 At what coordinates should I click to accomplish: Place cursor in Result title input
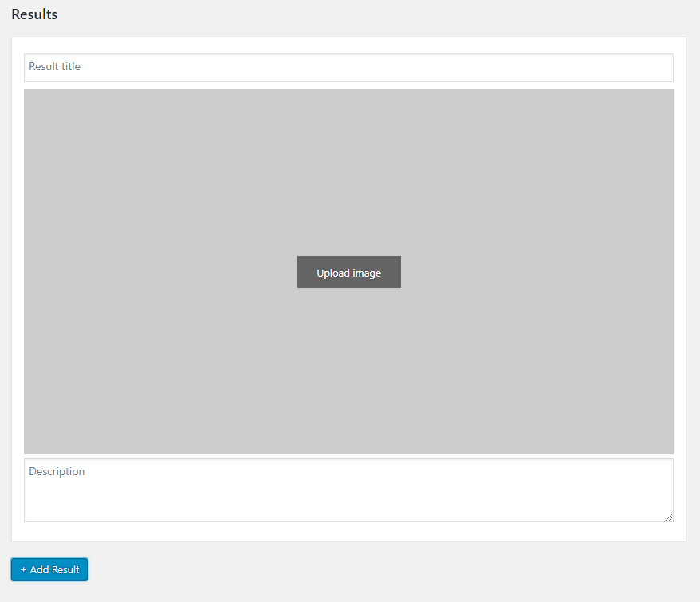[x=319, y=67]
